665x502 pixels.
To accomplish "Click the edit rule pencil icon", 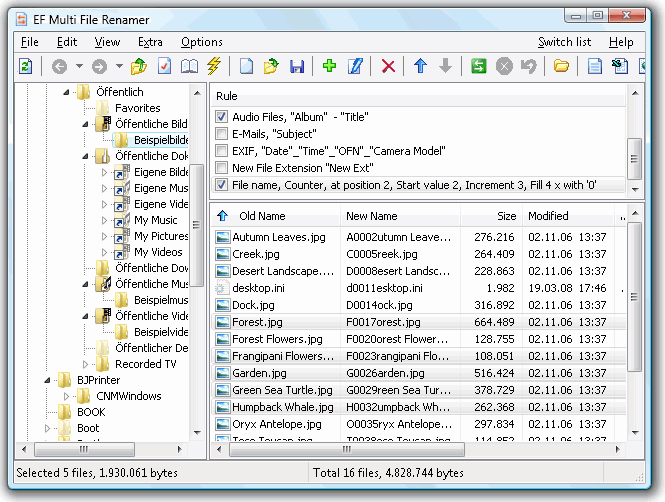I will click(354, 67).
